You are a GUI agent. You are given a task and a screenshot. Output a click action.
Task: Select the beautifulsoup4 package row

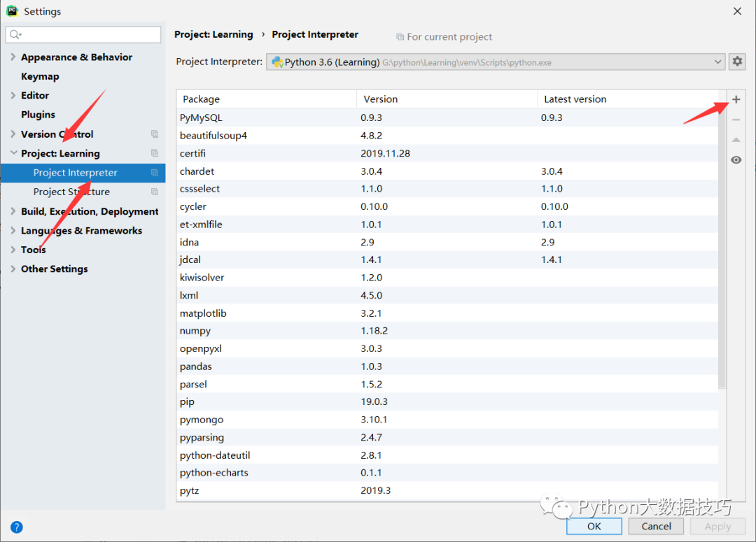coord(447,136)
